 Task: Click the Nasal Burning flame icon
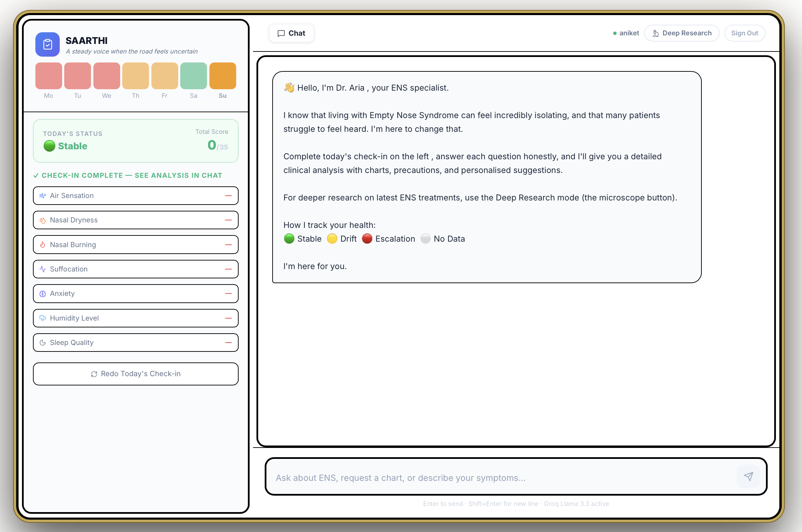coord(43,245)
